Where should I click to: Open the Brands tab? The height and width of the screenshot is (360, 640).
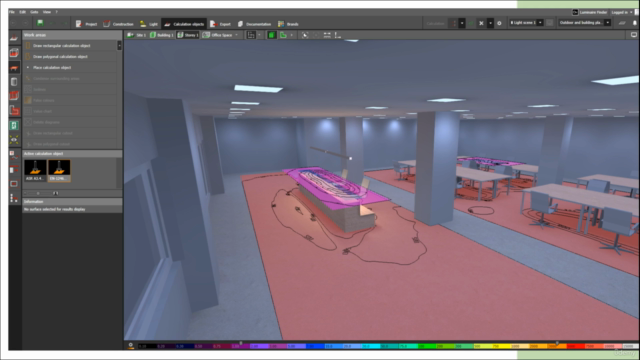288,24
